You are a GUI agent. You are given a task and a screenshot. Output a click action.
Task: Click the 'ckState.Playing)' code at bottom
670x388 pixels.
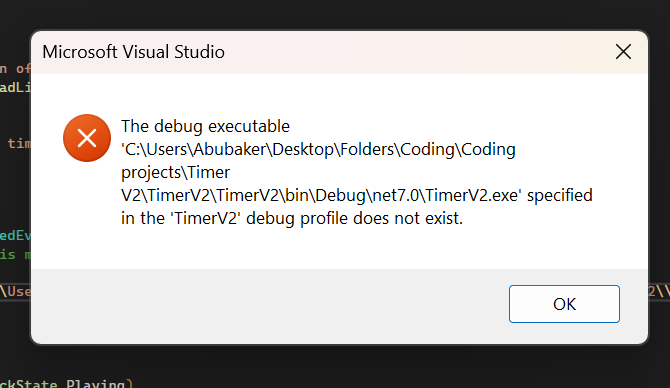(67, 383)
